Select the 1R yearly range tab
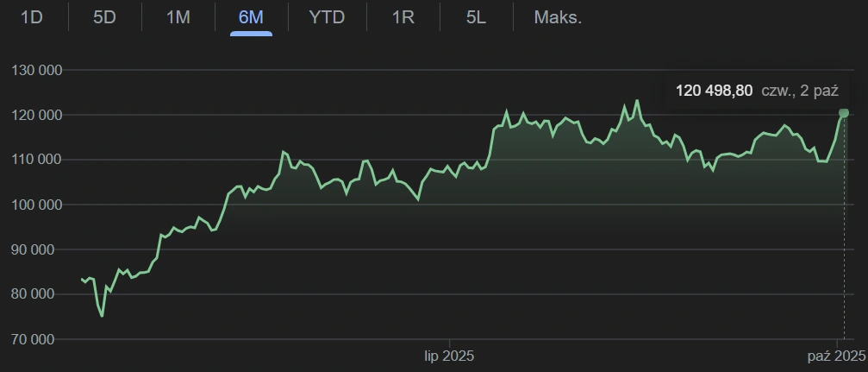 pos(403,17)
